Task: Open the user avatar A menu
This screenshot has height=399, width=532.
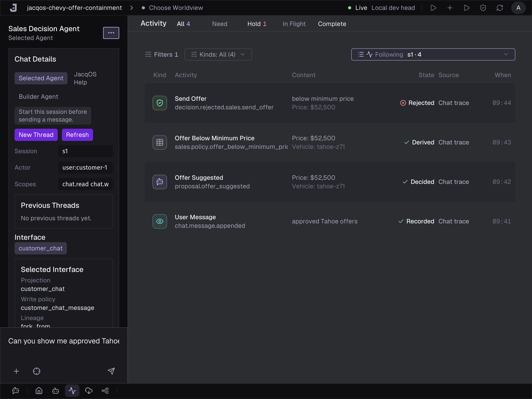Action: point(518,8)
